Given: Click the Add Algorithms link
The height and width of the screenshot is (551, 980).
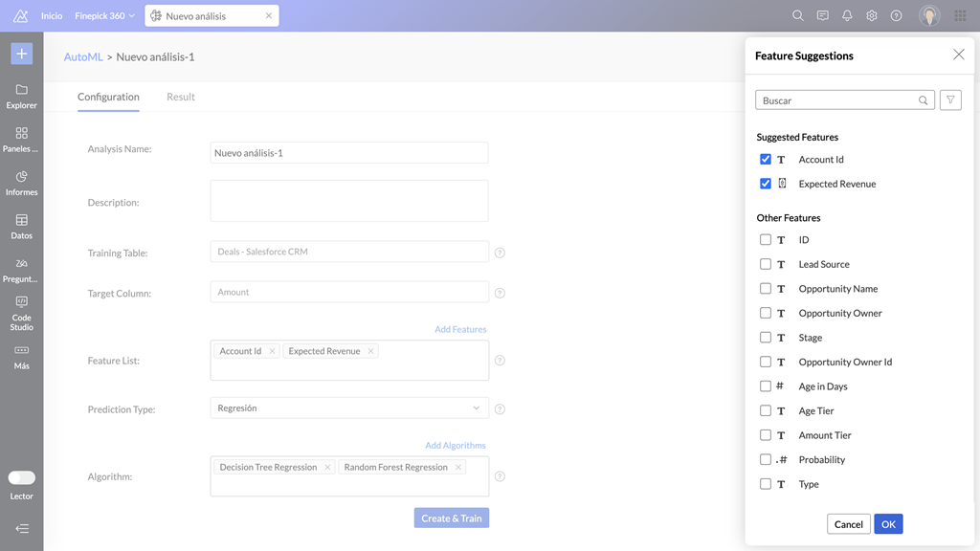Looking at the screenshot, I should click(x=456, y=446).
